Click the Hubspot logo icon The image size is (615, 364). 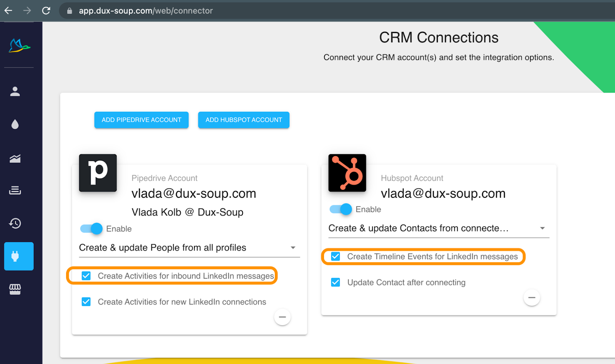[x=347, y=173]
